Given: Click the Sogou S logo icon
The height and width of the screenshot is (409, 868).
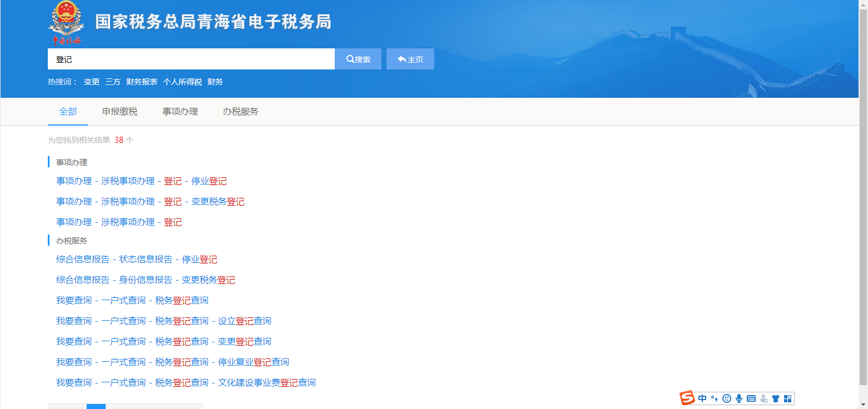Looking at the screenshot, I should point(687,398).
